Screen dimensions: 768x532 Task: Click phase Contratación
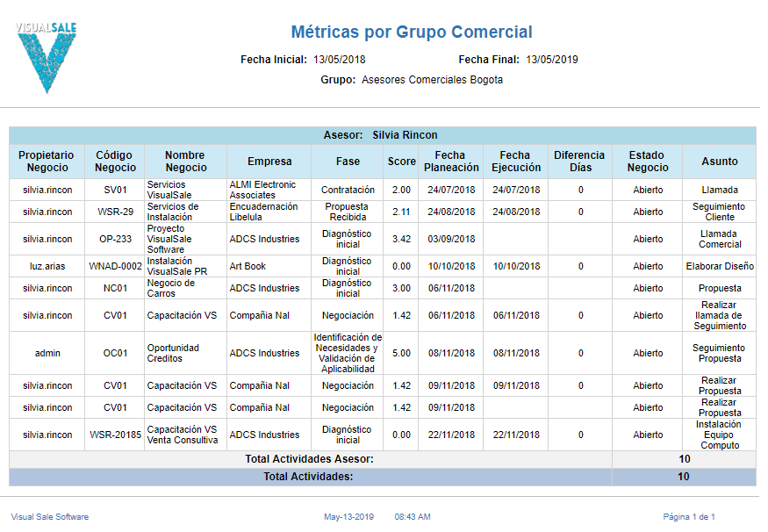pos(348,191)
